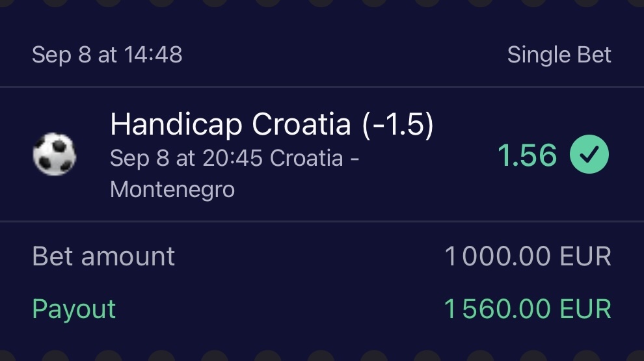Tap the "(-1.5)" handicap value in title
This screenshot has width=644, height=361.
point(397,124)
